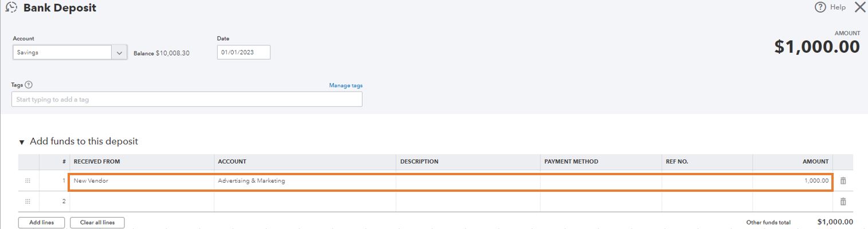Screen dimensions: 868x229
Task: Collapse the Add funds to this deposit section
Action: (22, 142)
